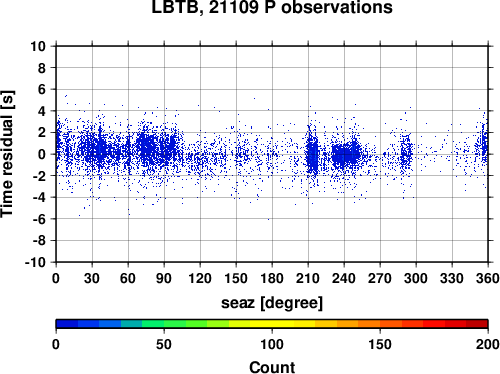
Task: Select the dark red end of colorbar
Action: (x=477, y=324)
